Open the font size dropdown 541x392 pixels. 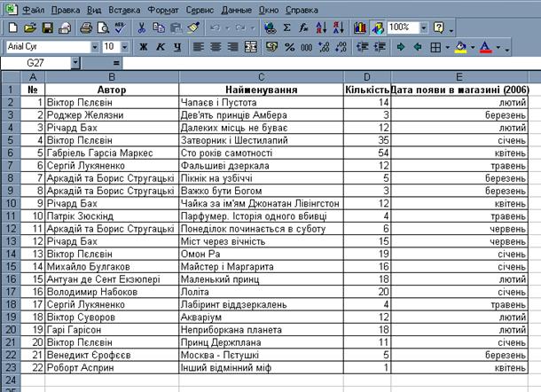point(125,47)
